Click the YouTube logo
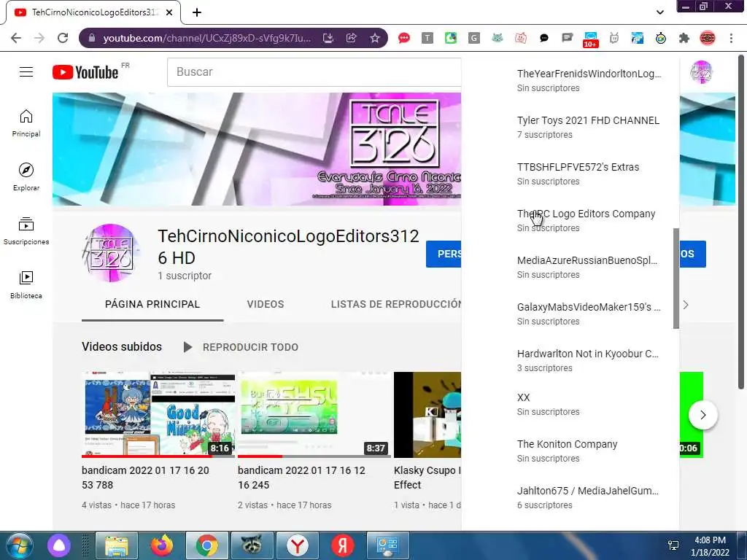This screenshot has width=747, height=560. (x=85, y=72)
